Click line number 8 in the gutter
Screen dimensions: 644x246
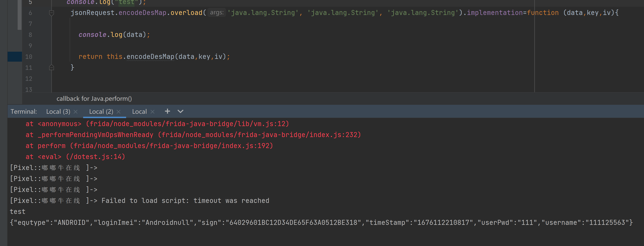[30, 35]
